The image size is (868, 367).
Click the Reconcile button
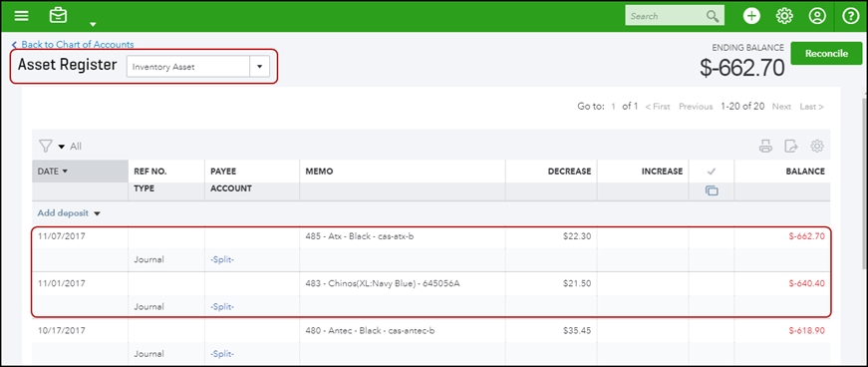tap(826, 53)
